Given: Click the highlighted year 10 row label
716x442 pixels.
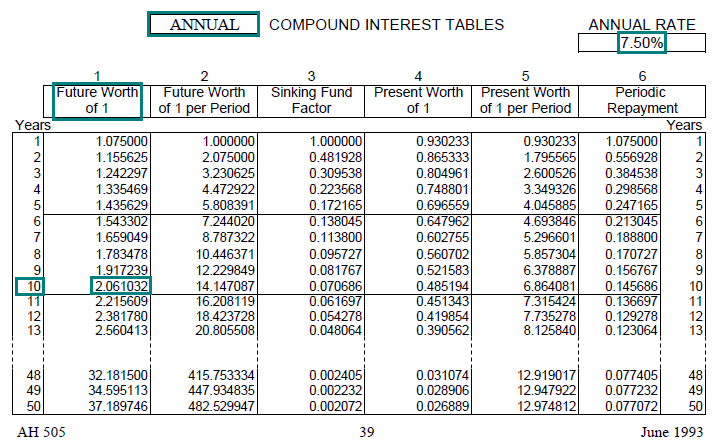Looking at the screenshot, I should click(x=27, y=285).
